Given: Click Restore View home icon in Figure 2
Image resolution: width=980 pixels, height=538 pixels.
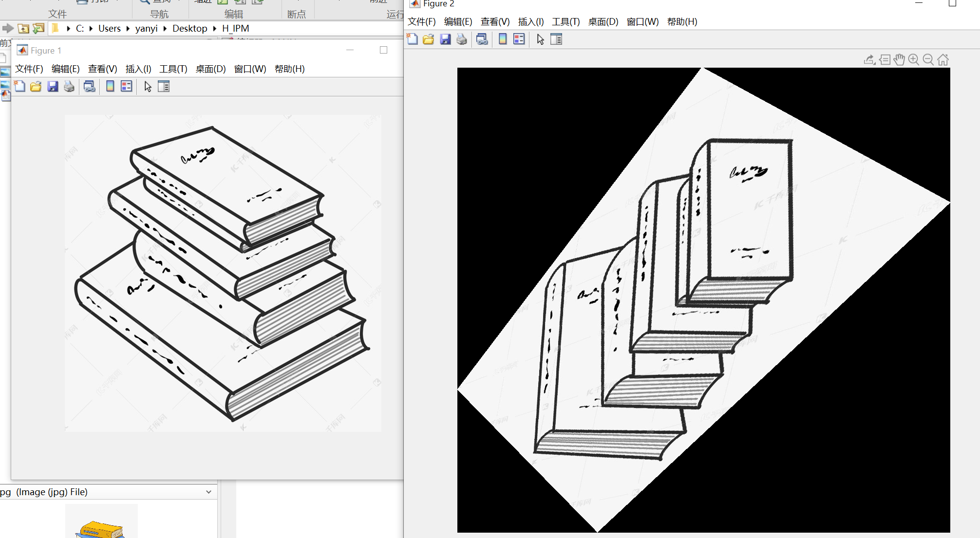Looking at the screenshot, I should 943,60.
